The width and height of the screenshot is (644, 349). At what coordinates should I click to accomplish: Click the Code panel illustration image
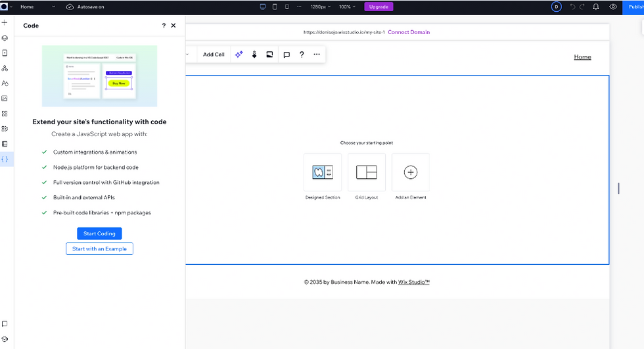point(99,76)
